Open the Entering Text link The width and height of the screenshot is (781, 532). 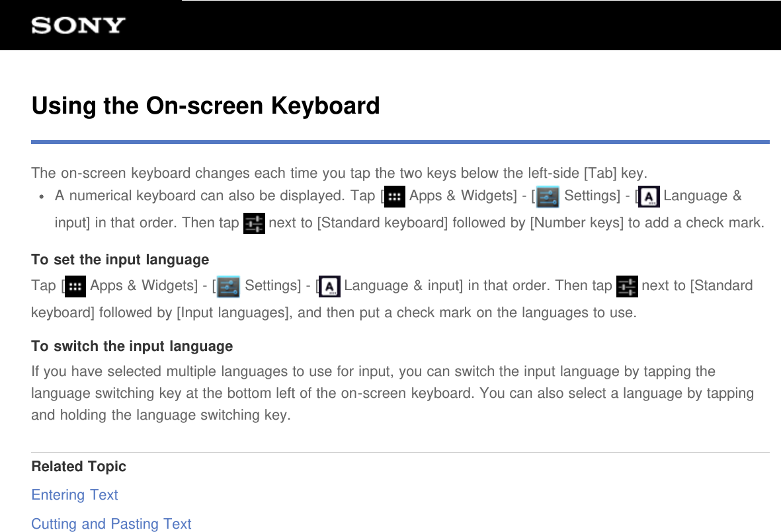click(x=74, y=495)
